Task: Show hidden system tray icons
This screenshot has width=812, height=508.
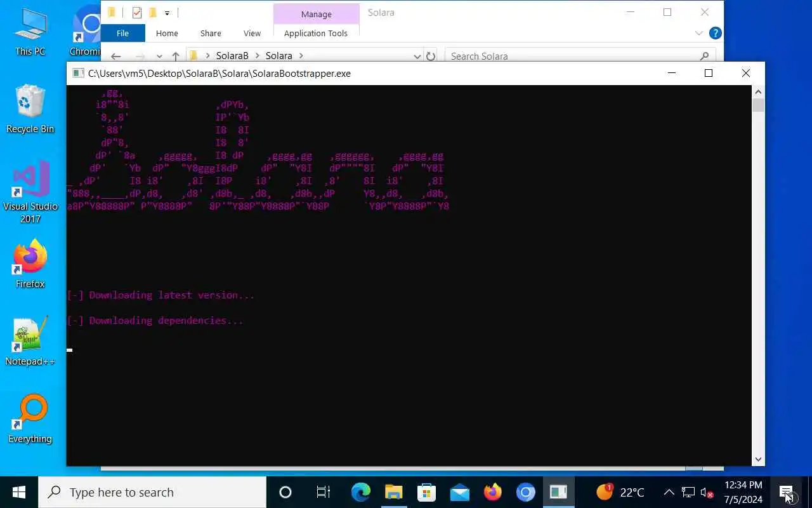Action: (x=669, y=492)
